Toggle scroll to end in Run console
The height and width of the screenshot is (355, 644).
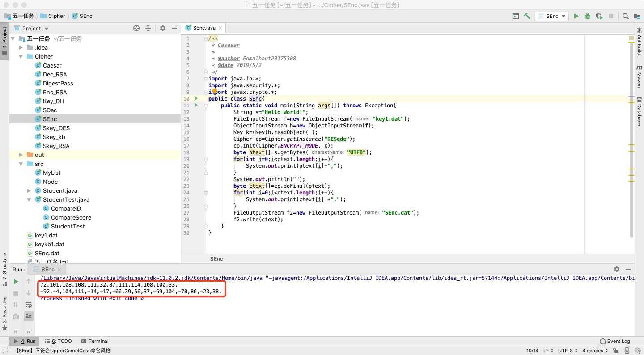click(x=29, y=316)
